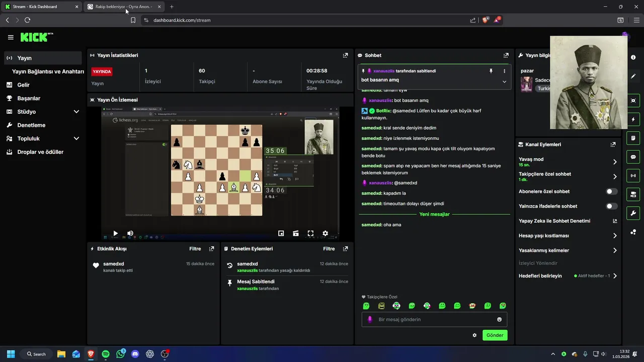The height and width of the screenshot is (362, 644).
Task: Toggle picture-in-picture in stream preview player
Action: coord(281,233)
